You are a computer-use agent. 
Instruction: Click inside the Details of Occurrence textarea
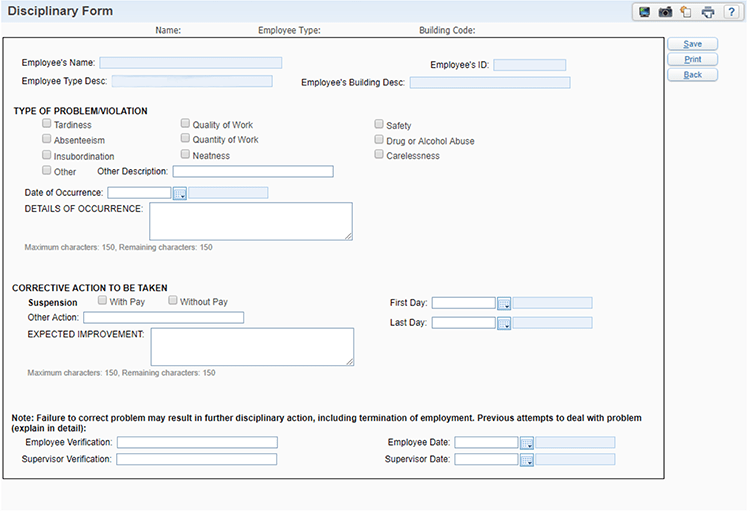[251, 221]
